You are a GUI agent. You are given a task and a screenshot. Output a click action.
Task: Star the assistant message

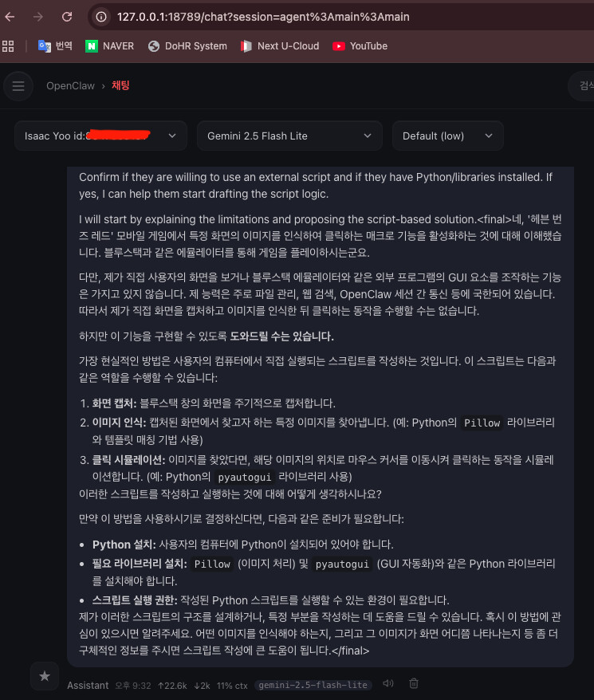(x=45, y=676)
